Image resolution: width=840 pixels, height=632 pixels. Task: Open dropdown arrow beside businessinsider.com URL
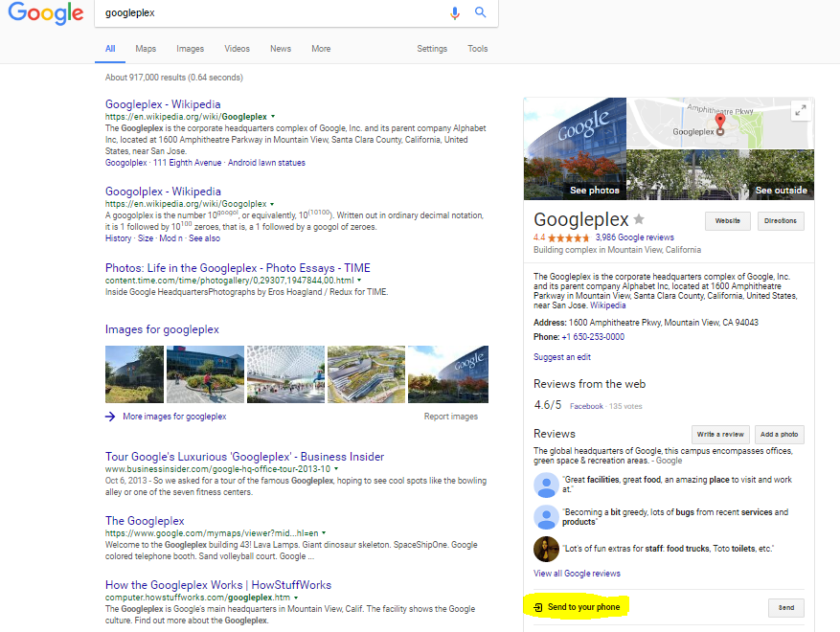click(336, 468)
